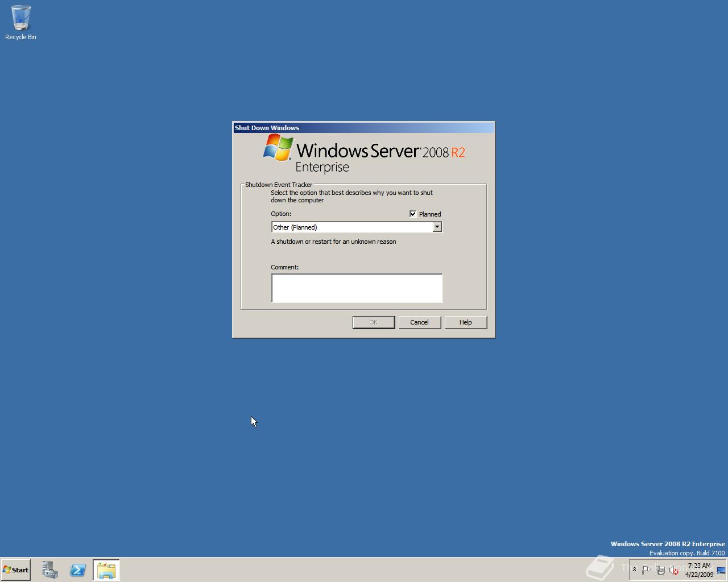Open Server Manager from the taskbar

pos(50,569)
